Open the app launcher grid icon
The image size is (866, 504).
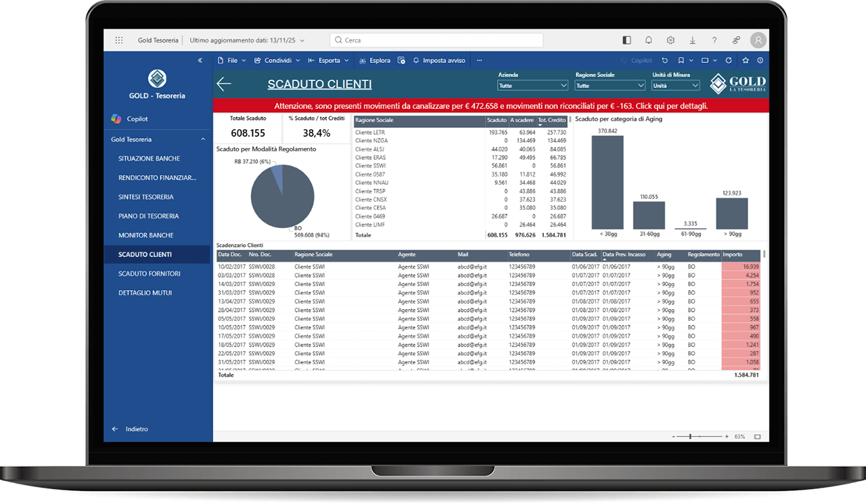click(x=119, y=41)
